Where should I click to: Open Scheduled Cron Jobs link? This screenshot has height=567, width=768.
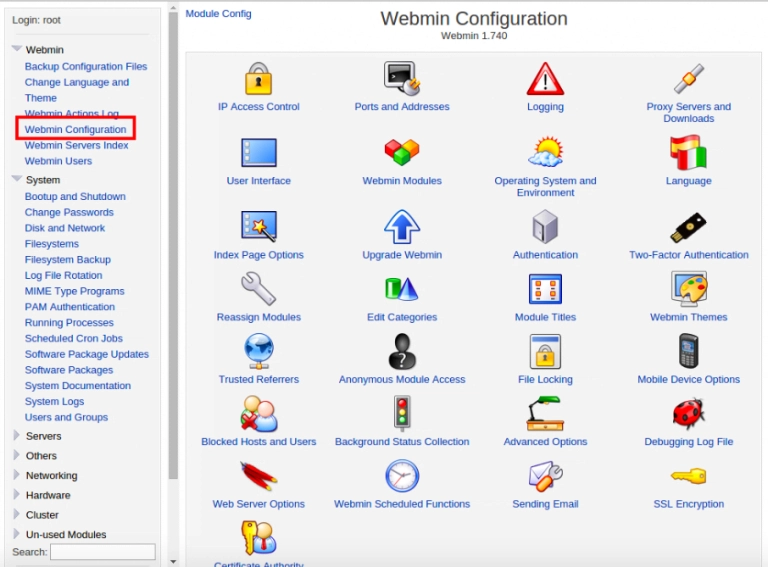tap(73, 338)
